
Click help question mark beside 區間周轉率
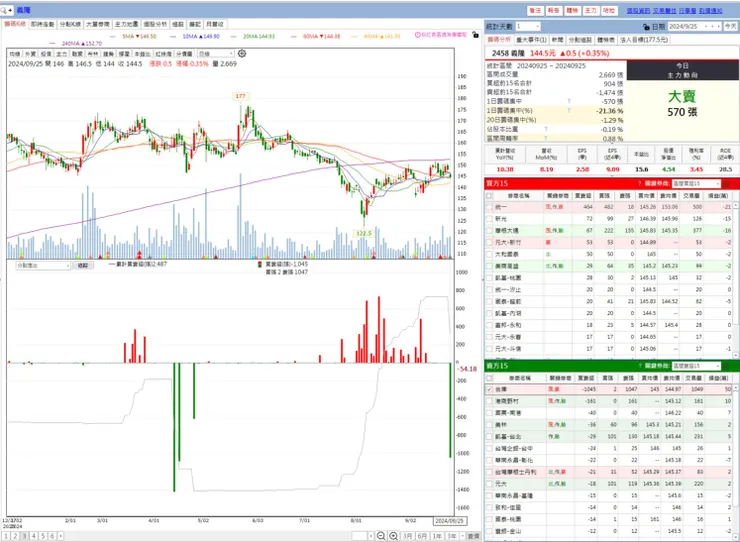click(546, 138)
